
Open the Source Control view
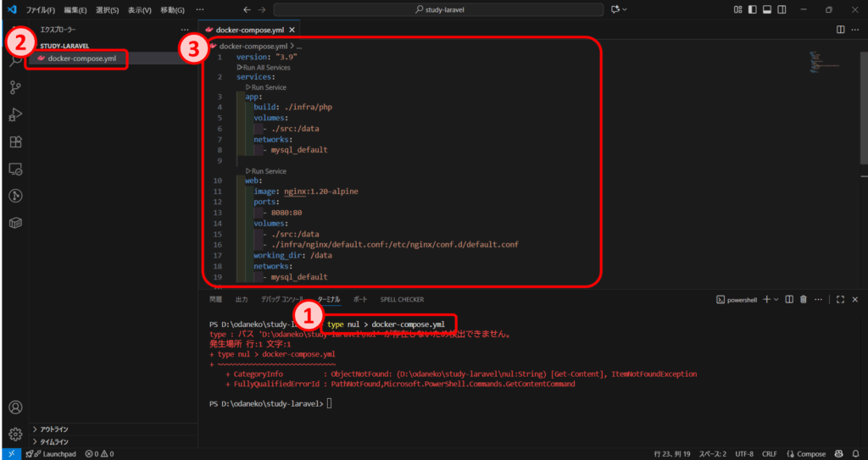click(x=15, y=87)
